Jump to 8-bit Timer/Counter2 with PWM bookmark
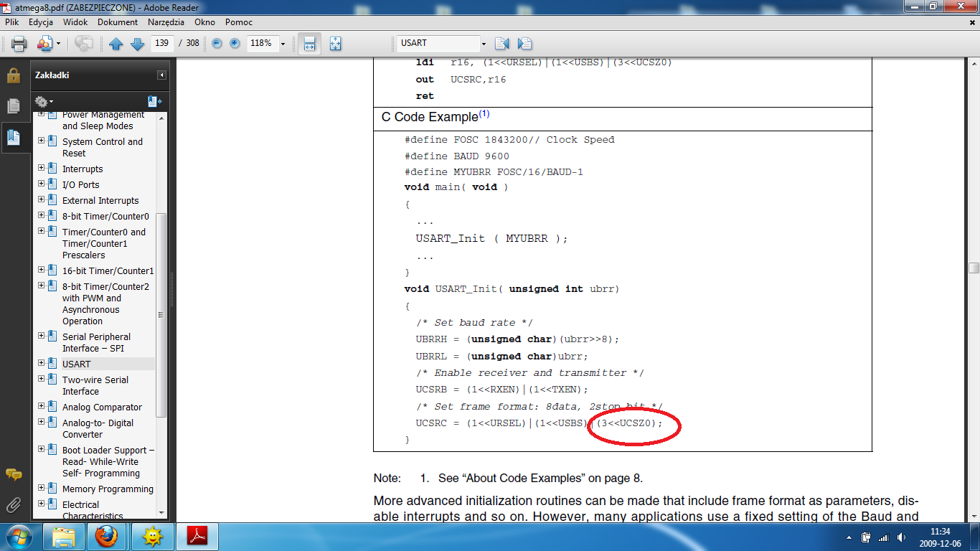This screenshot has width=980, height=551. click(105, 303)
